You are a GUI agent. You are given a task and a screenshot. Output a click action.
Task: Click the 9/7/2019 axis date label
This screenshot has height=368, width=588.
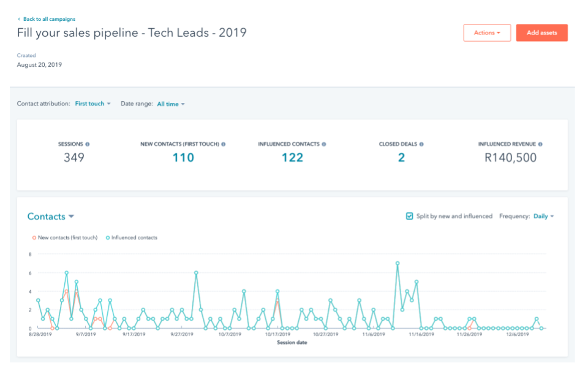tap(86, 334)
